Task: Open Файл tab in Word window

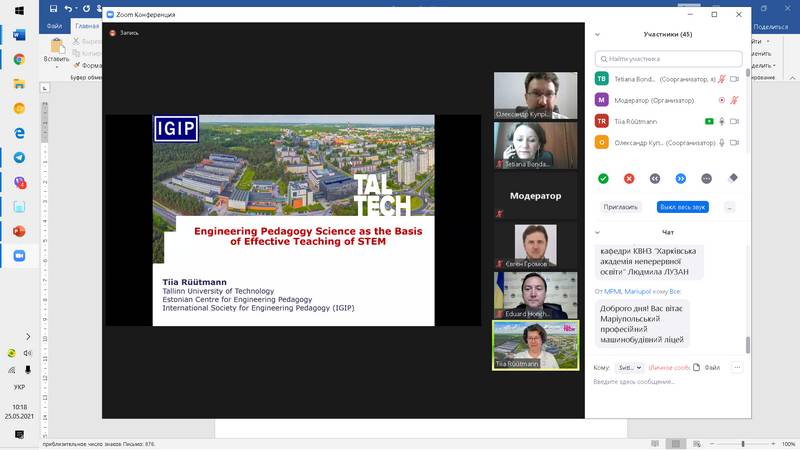Action: click(x=54, y=26)
